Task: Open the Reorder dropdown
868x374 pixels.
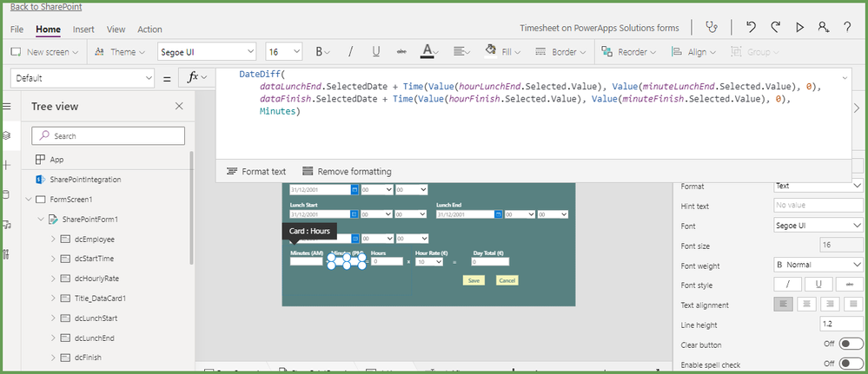Action: coord(629,52)
